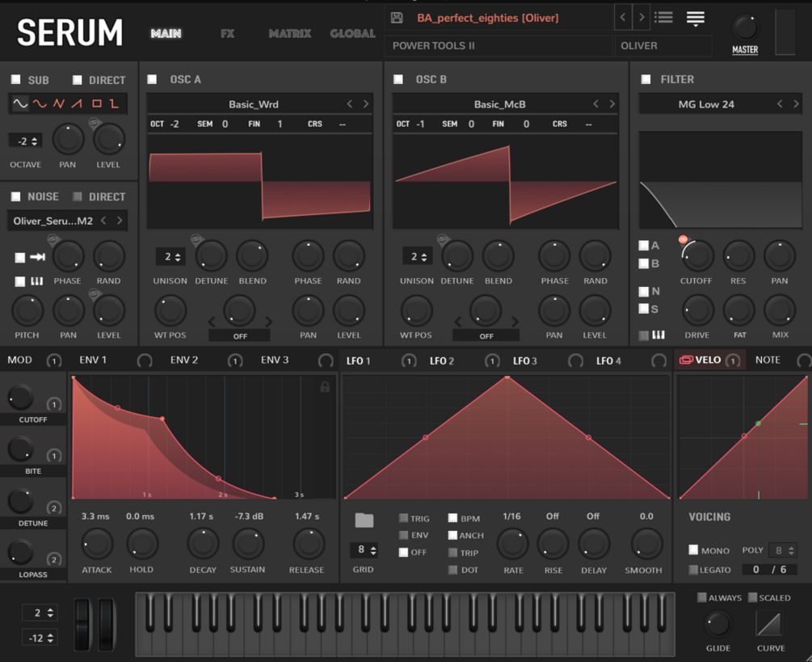Click the OSC B waveform display
The height and width of the screenshot is (662, 812).
click(506, 183)
